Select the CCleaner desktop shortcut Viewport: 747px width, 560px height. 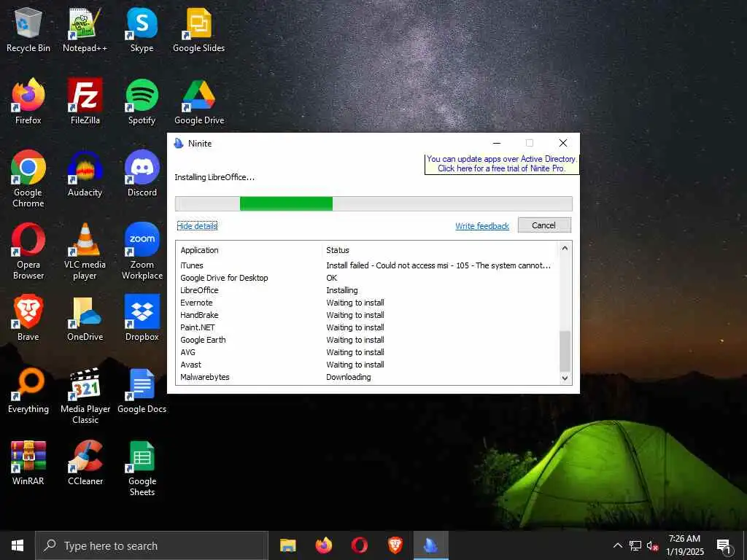[85, 463]
